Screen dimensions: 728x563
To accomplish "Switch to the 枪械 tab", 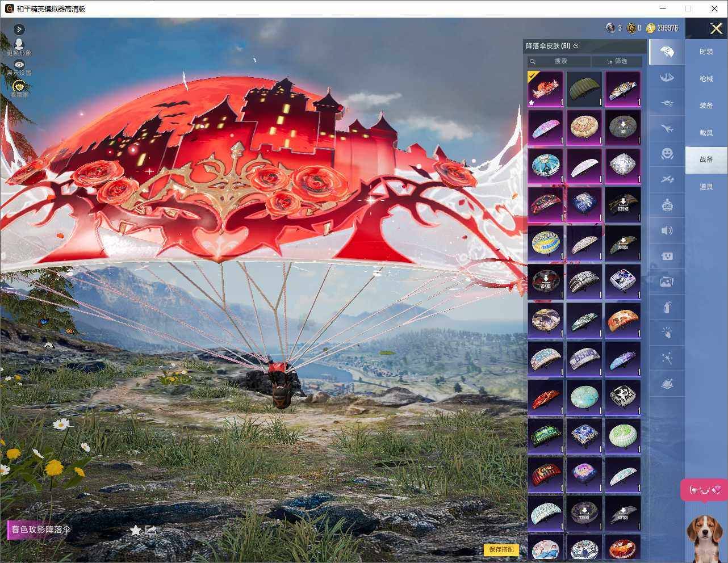I will point(706,79).
